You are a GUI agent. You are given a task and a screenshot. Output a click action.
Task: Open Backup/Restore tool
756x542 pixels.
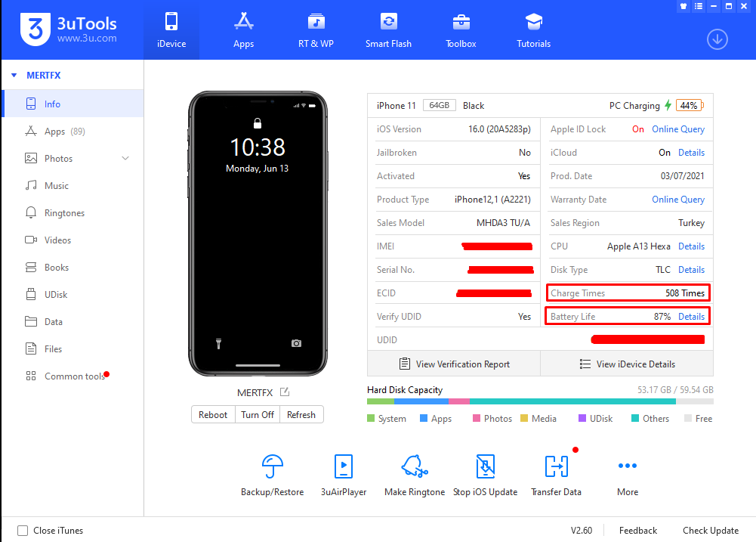coord(273,475)
